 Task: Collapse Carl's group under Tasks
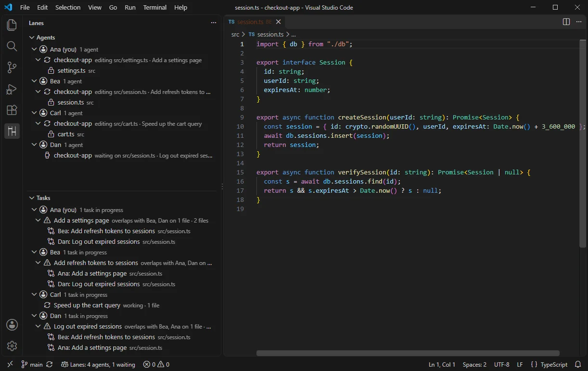click(x=34, y=294)
